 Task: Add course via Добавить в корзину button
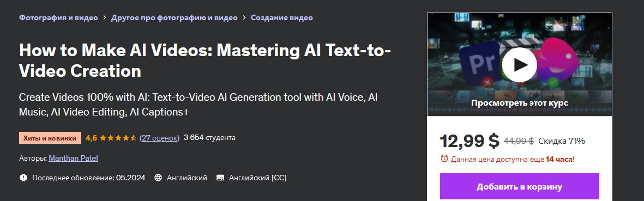coord(520,187)
